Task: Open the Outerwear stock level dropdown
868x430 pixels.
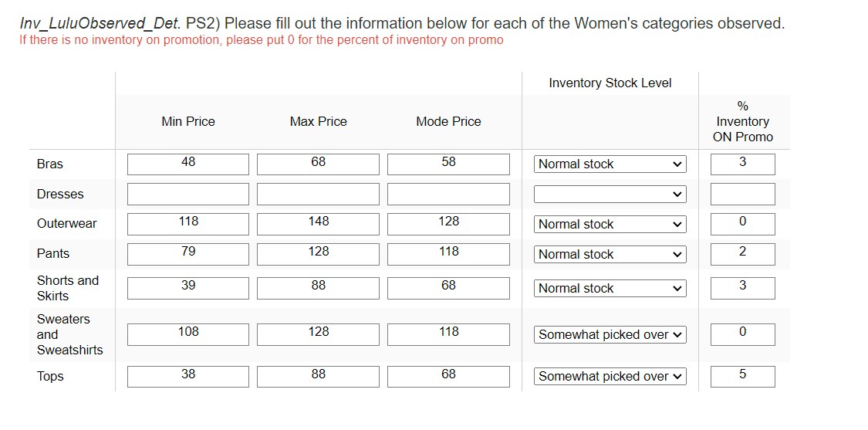Action: (610, 225)
